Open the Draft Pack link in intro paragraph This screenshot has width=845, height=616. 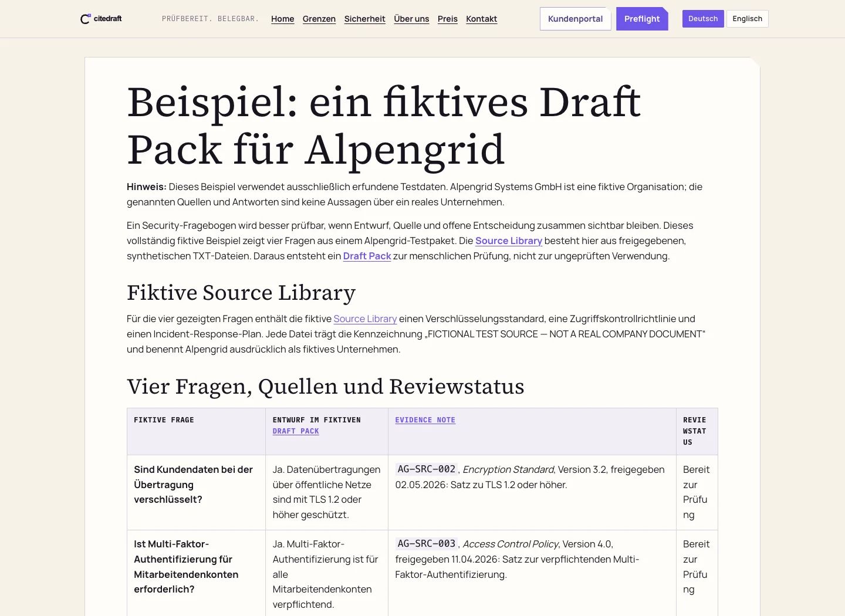367,256
